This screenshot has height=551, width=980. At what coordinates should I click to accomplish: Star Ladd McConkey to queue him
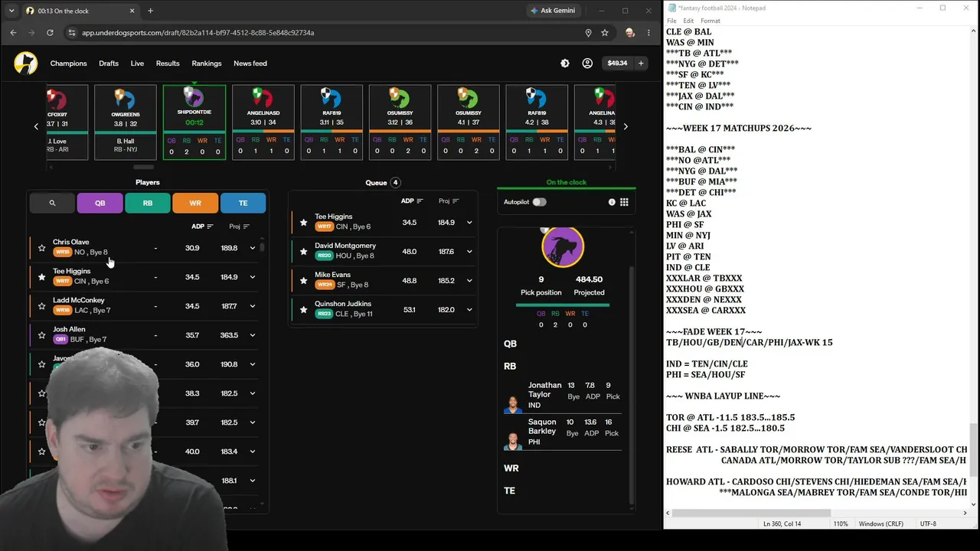[41, 306]
